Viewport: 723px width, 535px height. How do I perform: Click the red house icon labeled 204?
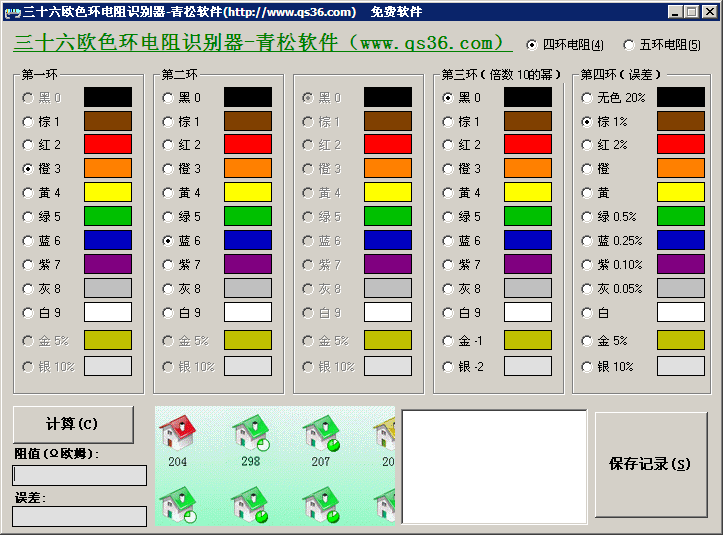[x=178, y=433]
